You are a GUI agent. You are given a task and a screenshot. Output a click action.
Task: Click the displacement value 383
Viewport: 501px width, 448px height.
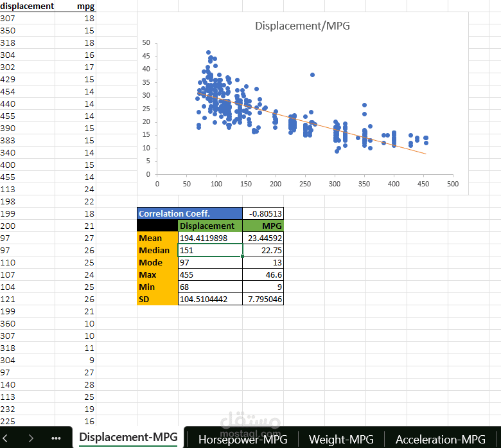click(x=27, y=140)
